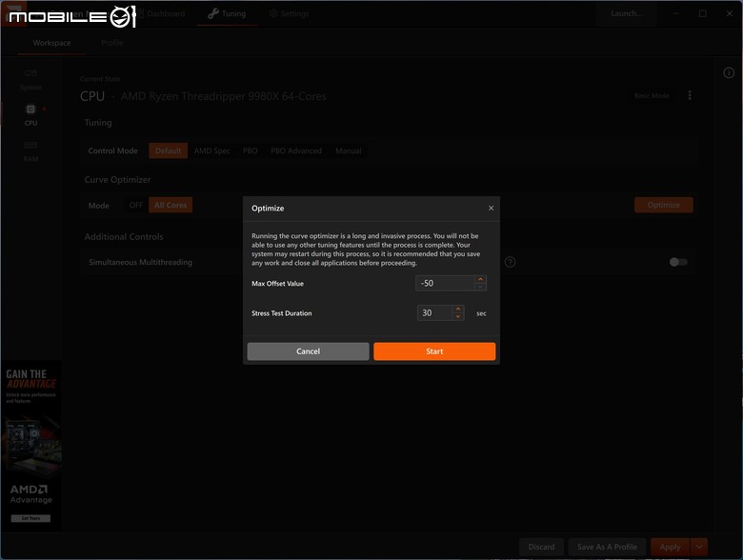Increase the Max Offset Value stepper
Image resolution: width=743 pixels, height=560 pixels.
point(480,280)
